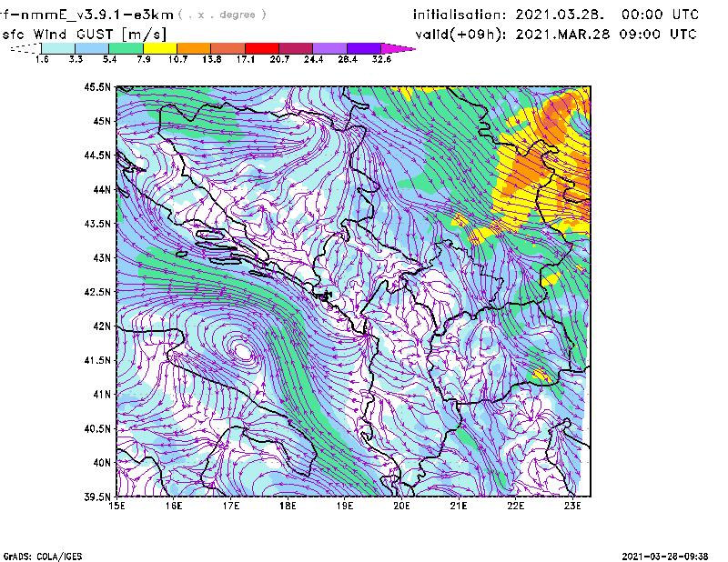This screenshot has width=728, height=562.
Task: Click the crimson 20.7–24.4 legend swatch
Action: [x=296, y=48]
